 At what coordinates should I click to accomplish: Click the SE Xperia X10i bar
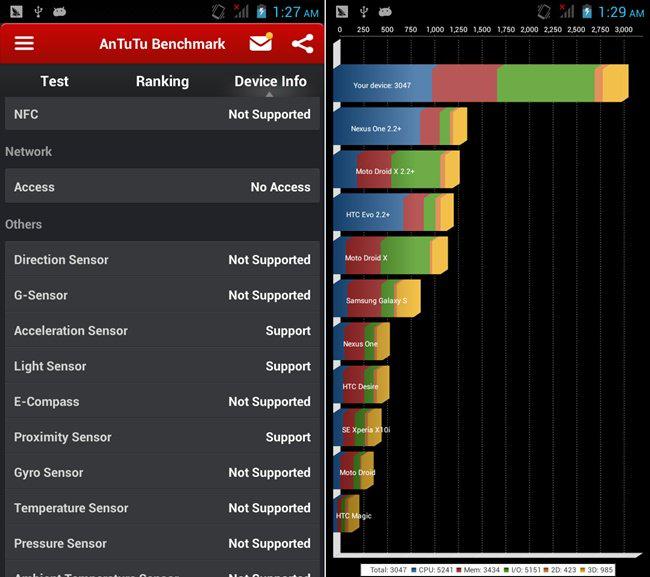click(x=357, y=427)
